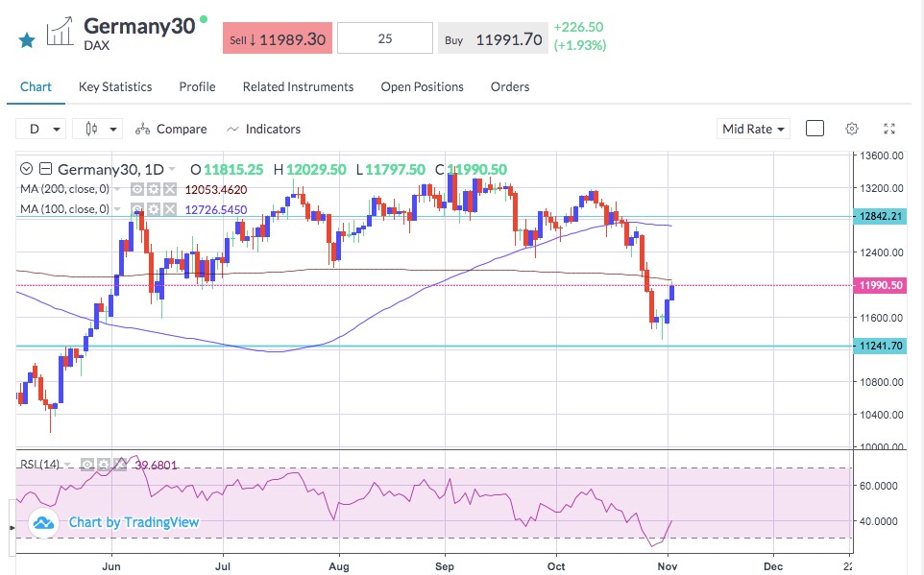Select the 11241.70 horizontal line price label
This screenshot has height=575, width=924.
click(x=881, y=346)
